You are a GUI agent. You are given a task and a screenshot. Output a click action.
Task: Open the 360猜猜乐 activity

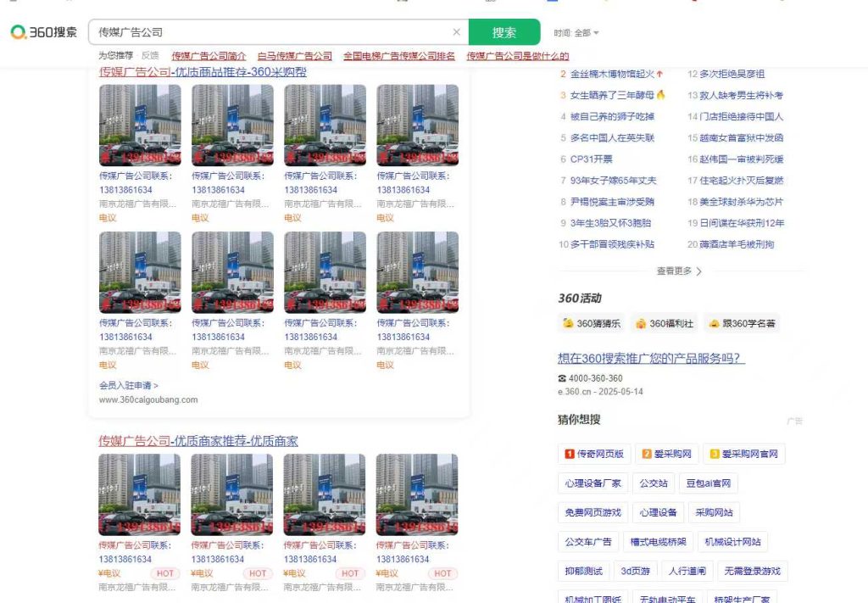point(591,323)
